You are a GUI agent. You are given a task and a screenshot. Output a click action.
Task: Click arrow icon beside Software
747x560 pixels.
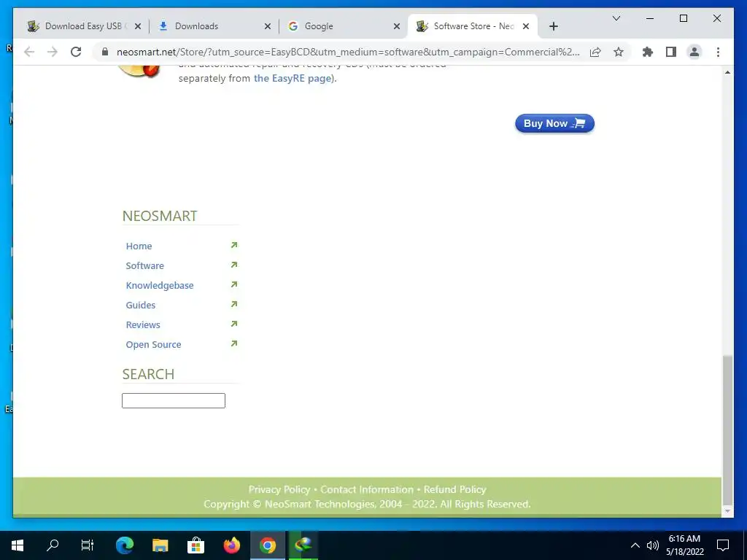(234, 265)
